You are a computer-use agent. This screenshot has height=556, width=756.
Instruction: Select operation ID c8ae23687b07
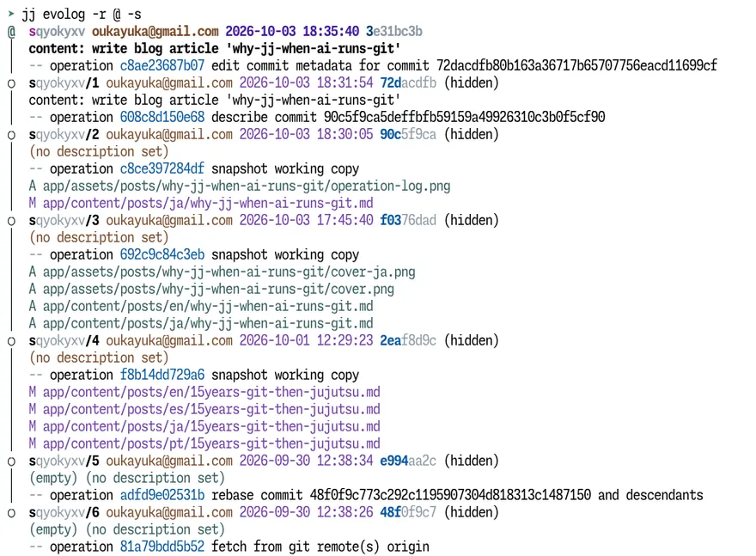pyautogui.click(x=162, y=65)
